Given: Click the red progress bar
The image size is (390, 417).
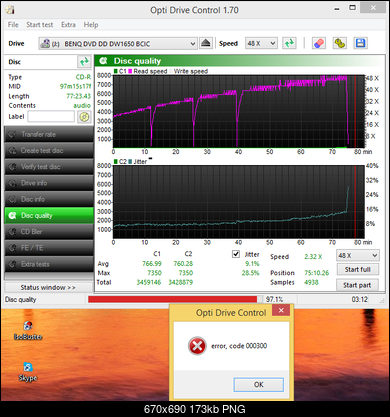Looking at the screenshot, I should [172, 299].
